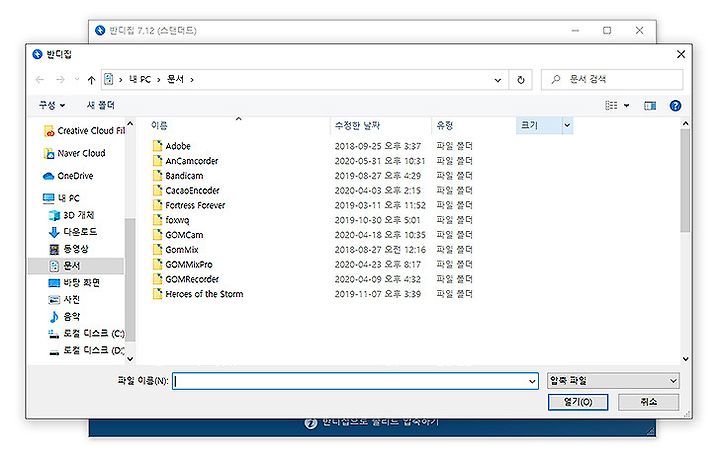Image resolution: width=720 pixels, height=455 pixels.
Task: Minimize the background 반디집 7.12 window
Action: (x=575, y=30)
